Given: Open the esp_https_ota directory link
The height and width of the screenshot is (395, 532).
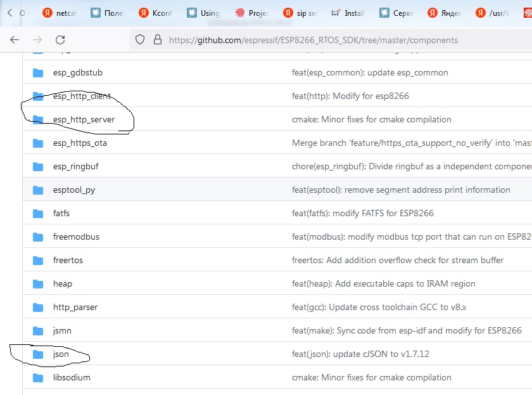Looking at the screenshot, I should coord(80,143).
